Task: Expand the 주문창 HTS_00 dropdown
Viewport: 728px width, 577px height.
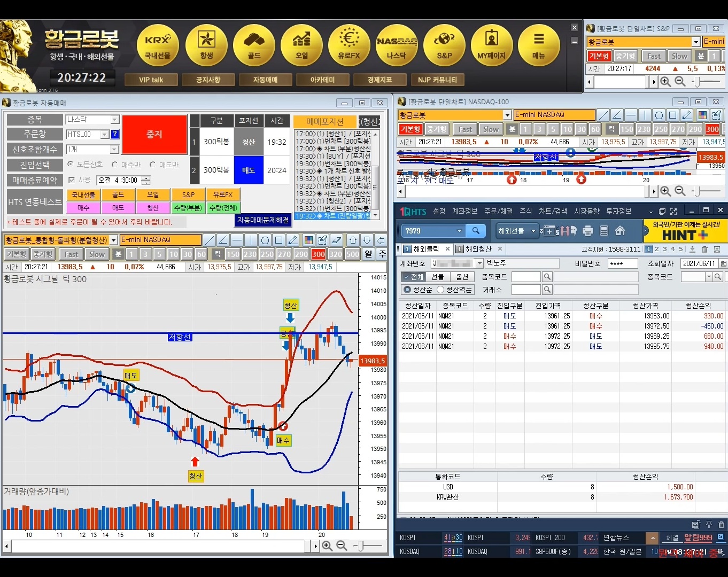Action: coord(105,134)
